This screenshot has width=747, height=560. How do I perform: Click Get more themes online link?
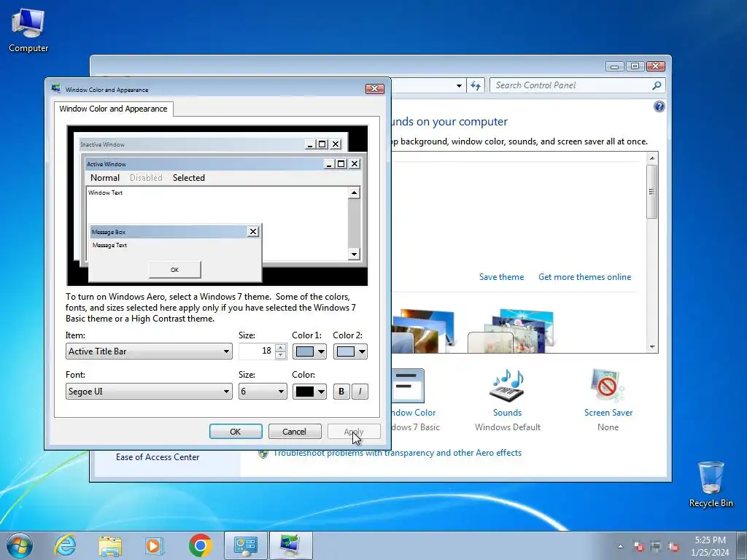click(x=584, y=277)
